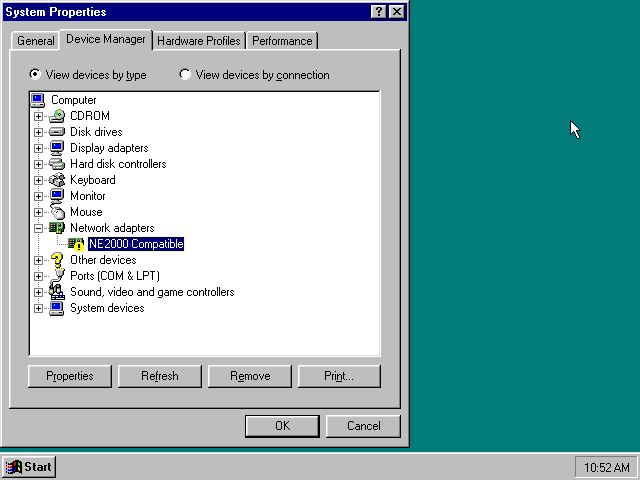Select the Monitor label
Screen dimensions: 640x480
pos(88,196)
